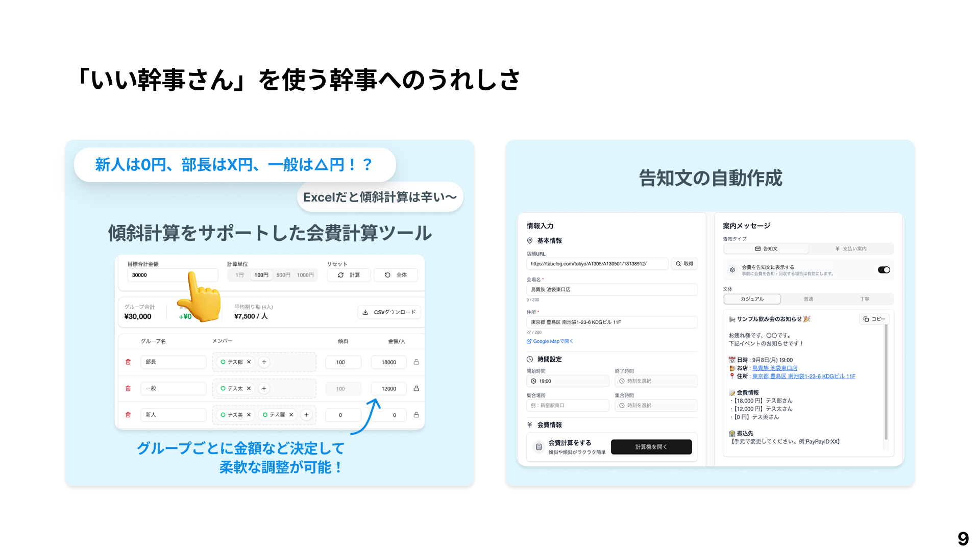Switch to the 支払い案内 tab
This screenshot has width=980, height=551.
pyautogui.click(x=851, y=249)
